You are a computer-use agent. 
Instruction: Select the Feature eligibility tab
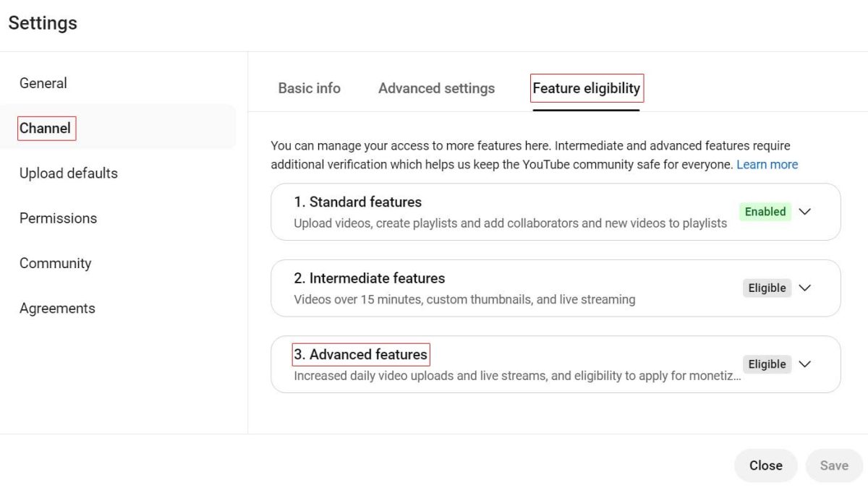click(586, 88)
